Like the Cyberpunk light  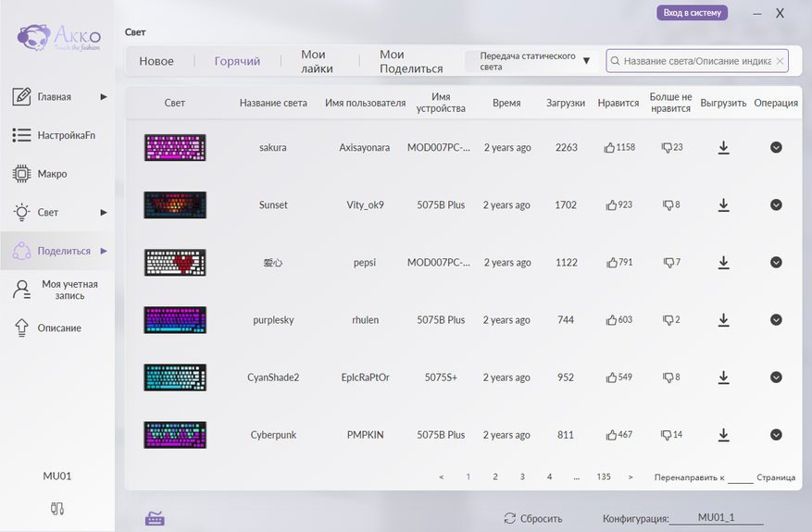(611, 435)
